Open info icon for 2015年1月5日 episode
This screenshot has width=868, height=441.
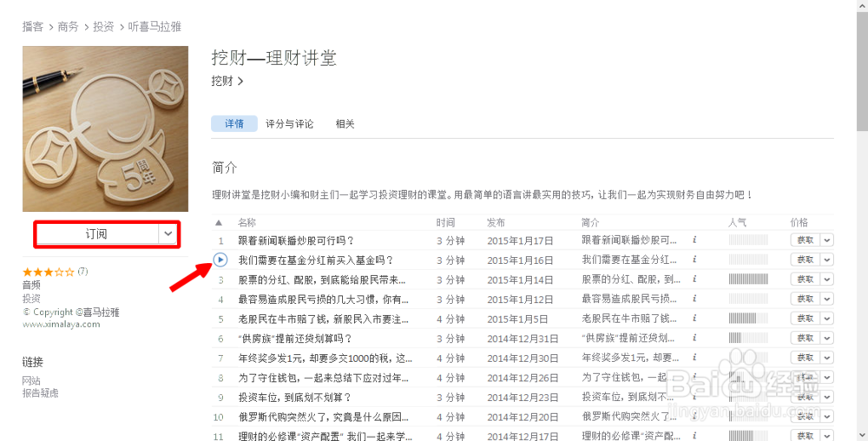pos(694,319)
